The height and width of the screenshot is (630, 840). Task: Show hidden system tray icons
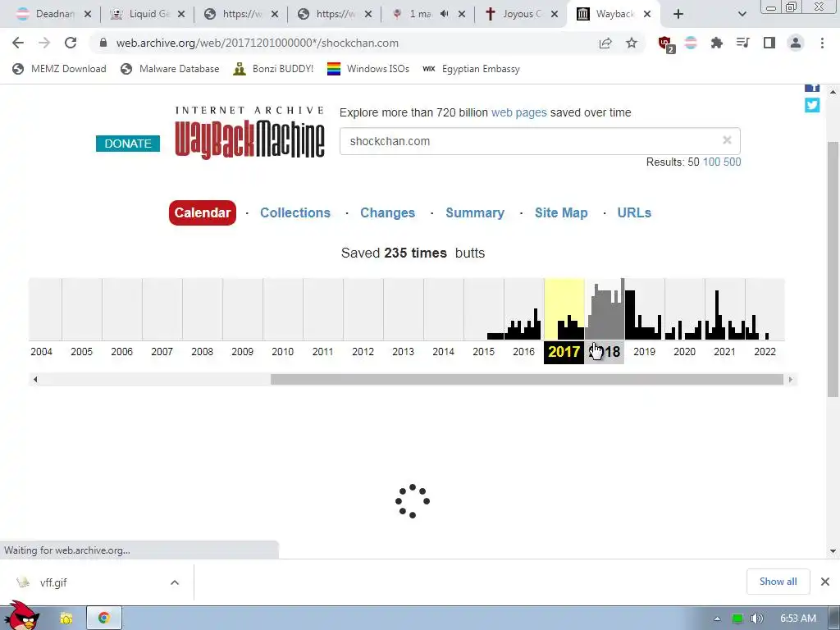click(x=717, y=619)
